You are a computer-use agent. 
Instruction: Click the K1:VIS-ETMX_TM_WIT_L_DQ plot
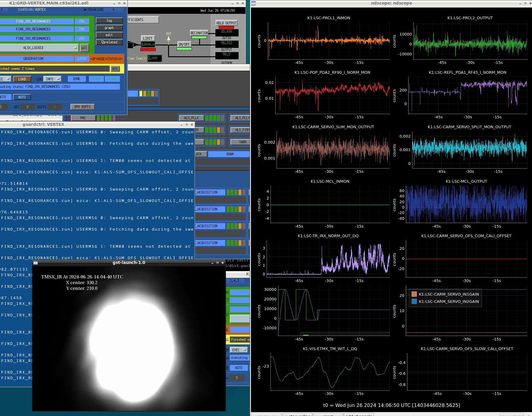pyautogui.click(x=330, y=372)
